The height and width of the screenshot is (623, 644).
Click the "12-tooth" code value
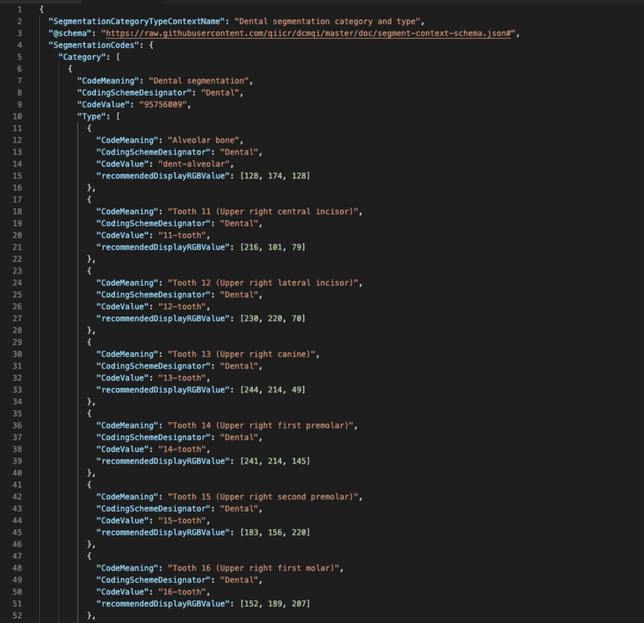point(180,306)
